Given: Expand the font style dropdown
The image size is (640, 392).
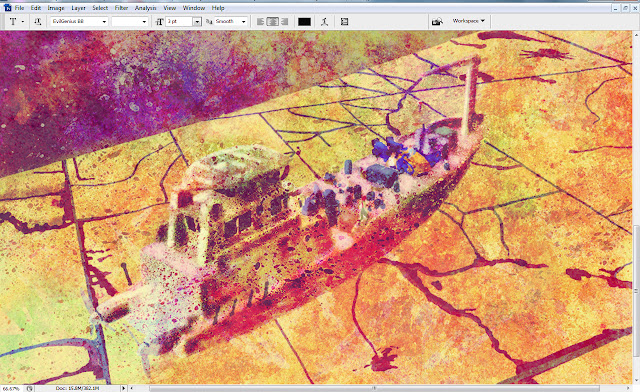Looking at the screenshot, I should click(x=130, y=21).
